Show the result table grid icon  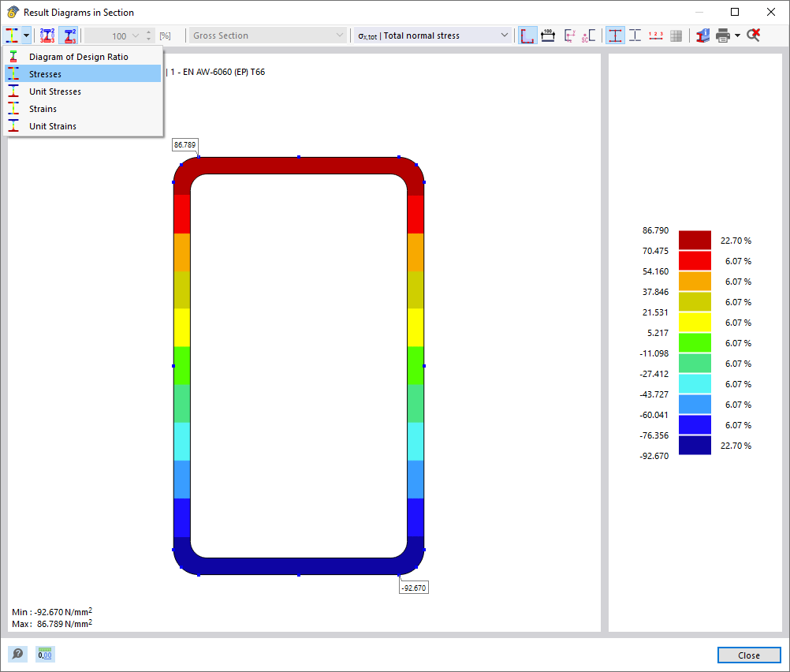(676, 35)
